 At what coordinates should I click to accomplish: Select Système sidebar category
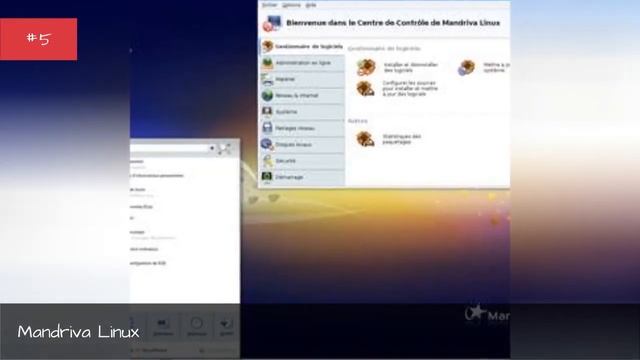[302, 112]
